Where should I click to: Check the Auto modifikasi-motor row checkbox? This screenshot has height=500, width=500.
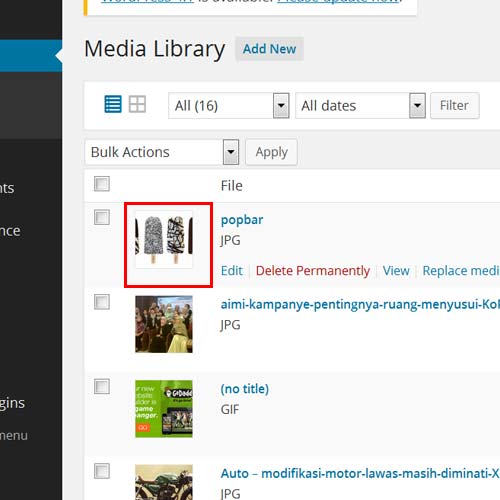click(102, 471)
